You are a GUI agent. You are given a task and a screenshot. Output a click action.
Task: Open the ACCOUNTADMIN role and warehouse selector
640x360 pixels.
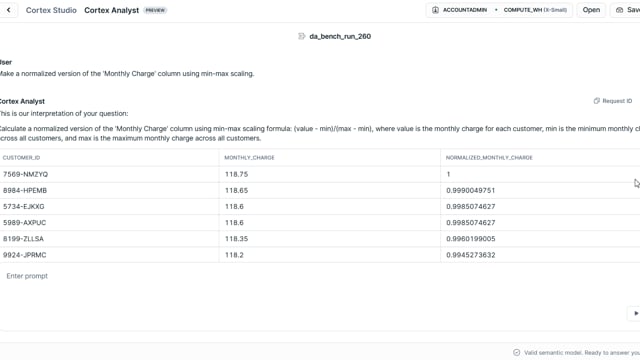tap(499, 10)
